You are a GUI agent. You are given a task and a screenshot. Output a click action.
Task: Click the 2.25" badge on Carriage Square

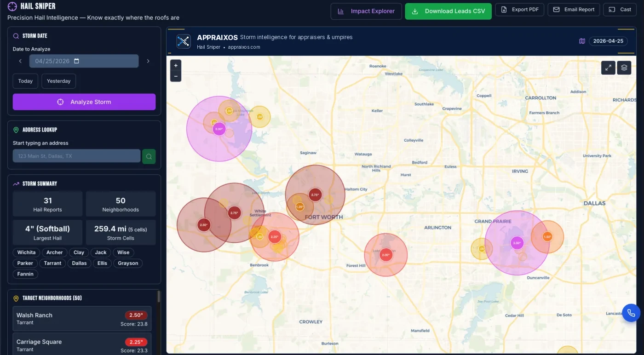coord(136,342)
